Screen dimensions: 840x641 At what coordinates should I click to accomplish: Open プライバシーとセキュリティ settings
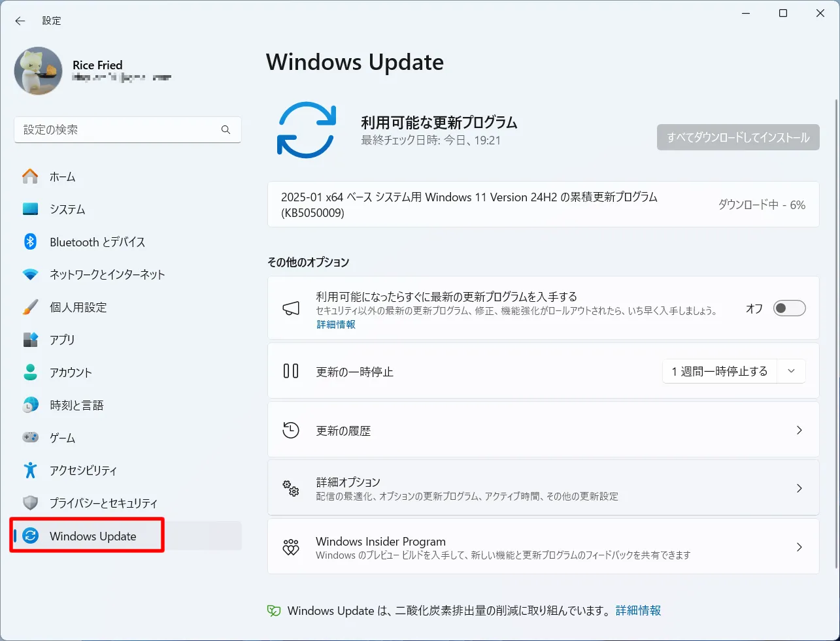point(127,503)
